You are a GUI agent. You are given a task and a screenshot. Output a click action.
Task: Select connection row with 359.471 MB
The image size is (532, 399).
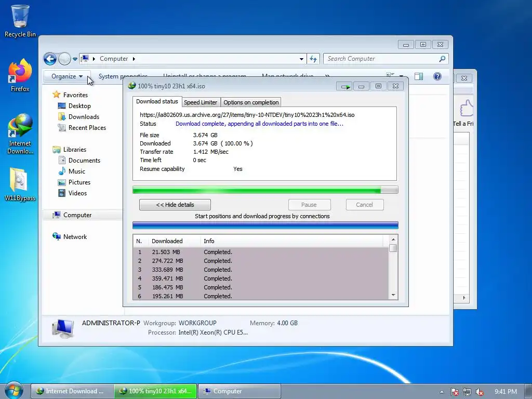pyautogui.click(x=261, y=278)
